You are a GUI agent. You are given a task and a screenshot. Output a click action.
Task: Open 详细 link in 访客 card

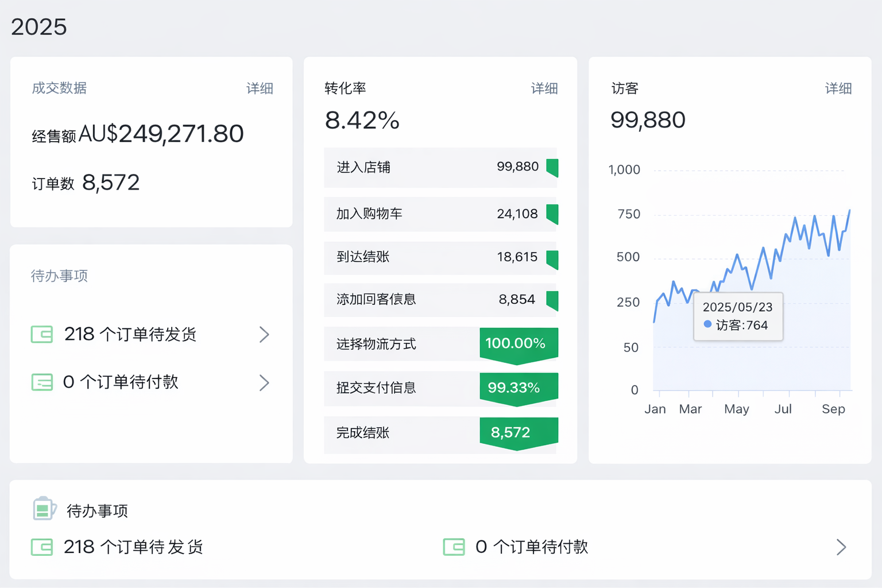(x=838, y=88)
